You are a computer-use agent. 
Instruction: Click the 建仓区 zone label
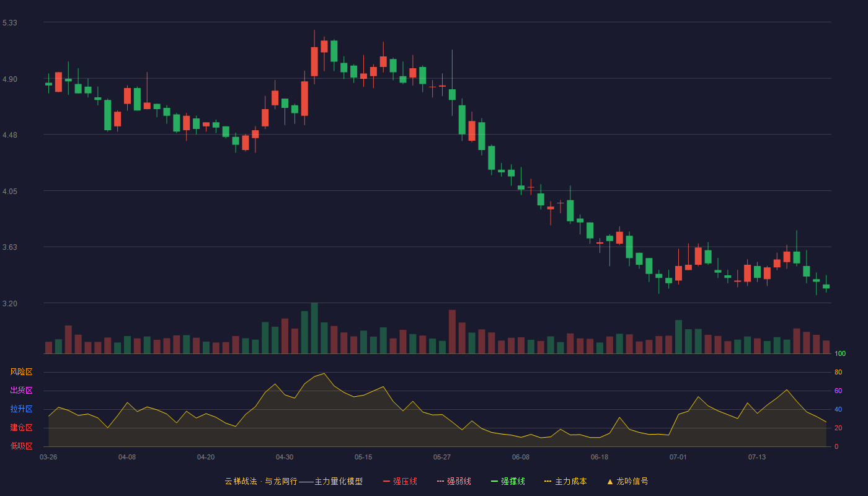tap(21, 428)
